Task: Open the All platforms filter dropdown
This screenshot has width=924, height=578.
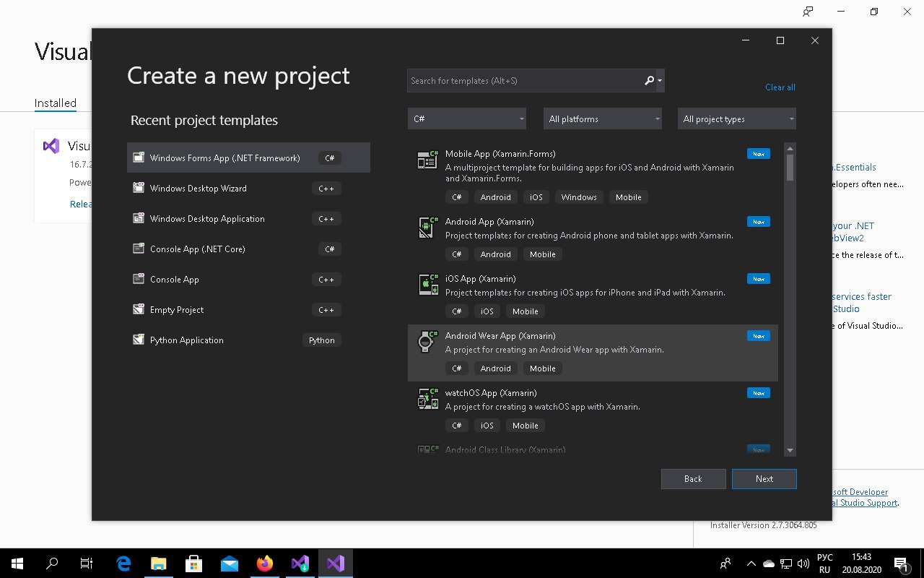Action: click(x=603, y=118)
